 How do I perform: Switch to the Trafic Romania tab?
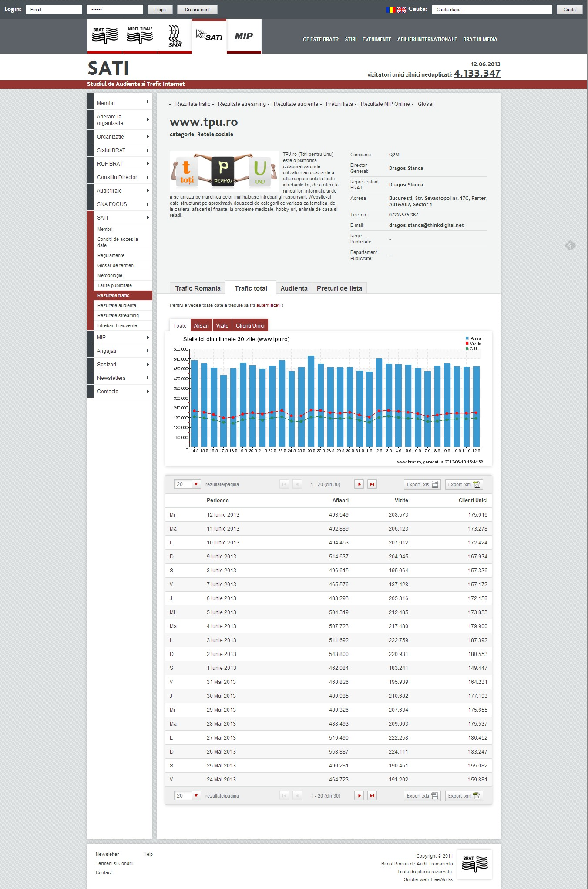(x=198, y=288)
